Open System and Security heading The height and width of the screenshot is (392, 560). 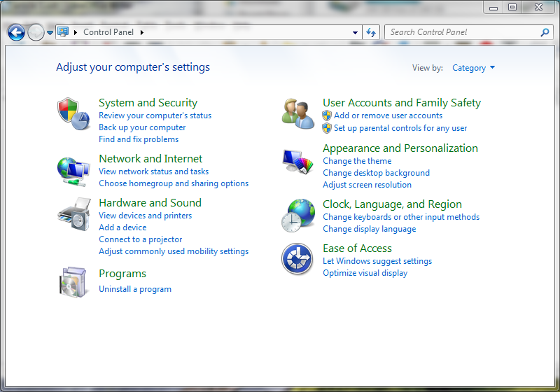[148, 102]
